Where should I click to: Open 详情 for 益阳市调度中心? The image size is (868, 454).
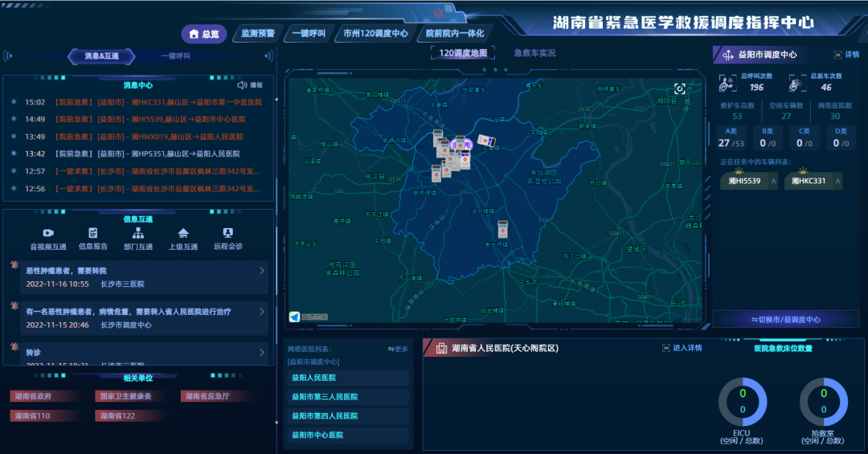pyautogui.click(x=846, y=55)
